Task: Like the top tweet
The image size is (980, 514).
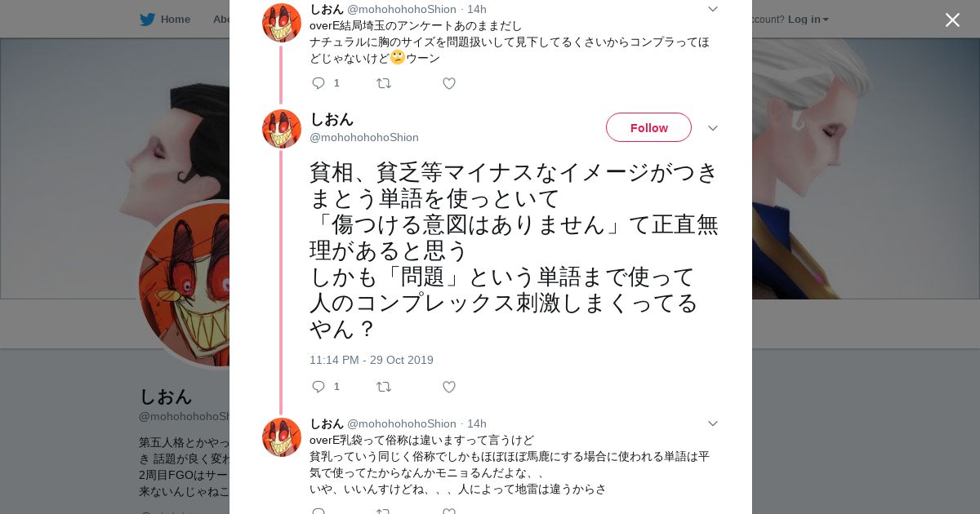Action: 449,83
